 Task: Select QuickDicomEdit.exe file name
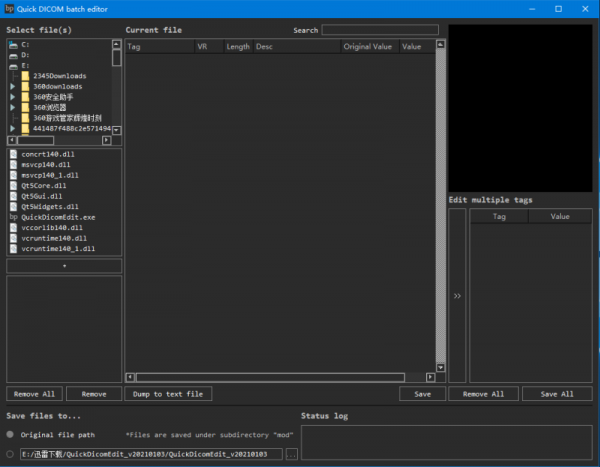click(58, 217)
